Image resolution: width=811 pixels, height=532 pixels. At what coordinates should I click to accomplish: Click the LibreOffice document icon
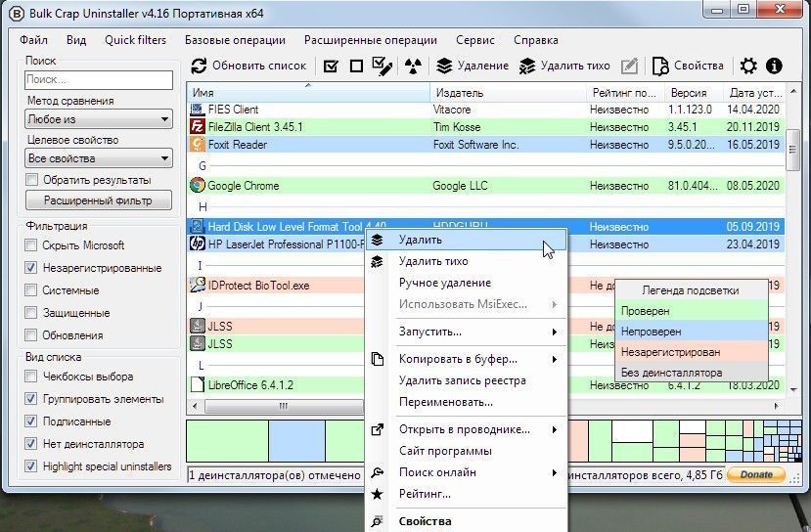click(197, 384)
